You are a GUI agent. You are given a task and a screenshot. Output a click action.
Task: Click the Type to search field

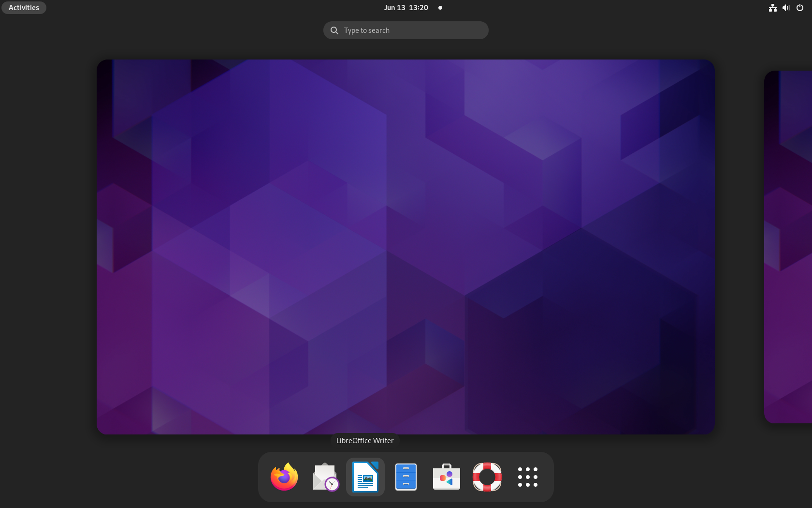tap(406, 30)
